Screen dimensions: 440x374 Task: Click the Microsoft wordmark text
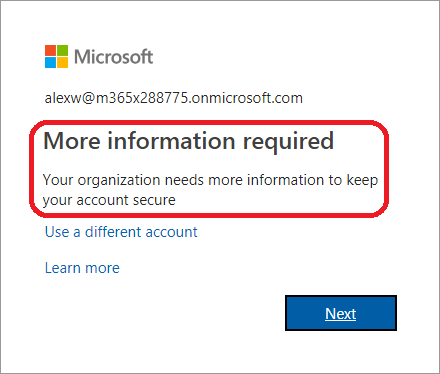point(113,57)
